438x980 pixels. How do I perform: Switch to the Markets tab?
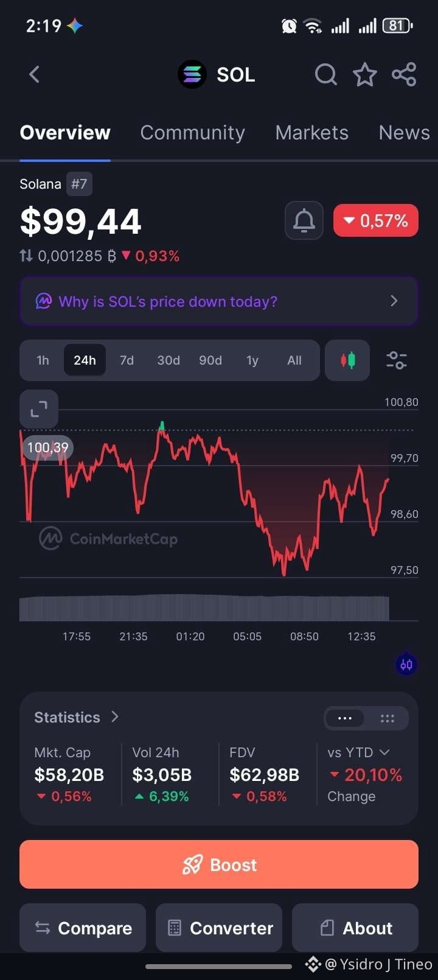(x=311, y=133)
